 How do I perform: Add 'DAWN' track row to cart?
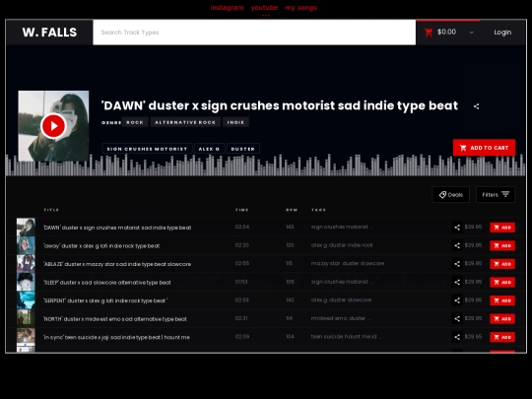[x=502, y=228]
